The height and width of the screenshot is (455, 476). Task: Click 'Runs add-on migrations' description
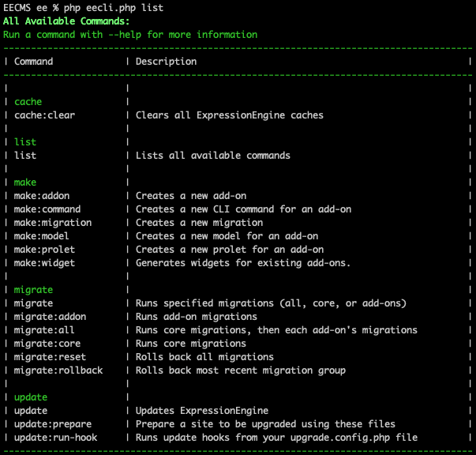197,317
